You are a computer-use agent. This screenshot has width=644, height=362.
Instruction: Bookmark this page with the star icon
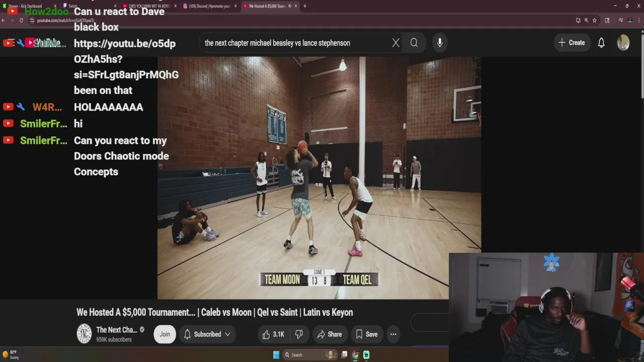(x=595, y=20)
